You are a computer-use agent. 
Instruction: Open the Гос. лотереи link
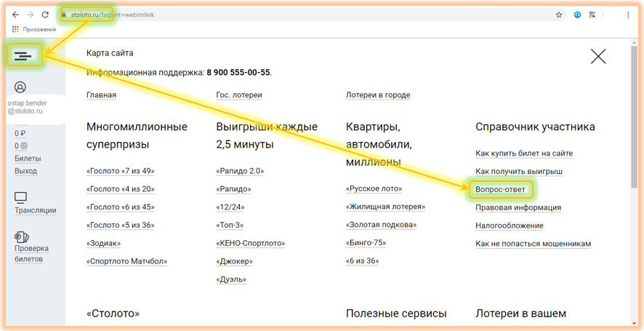[x=239, y=95]
